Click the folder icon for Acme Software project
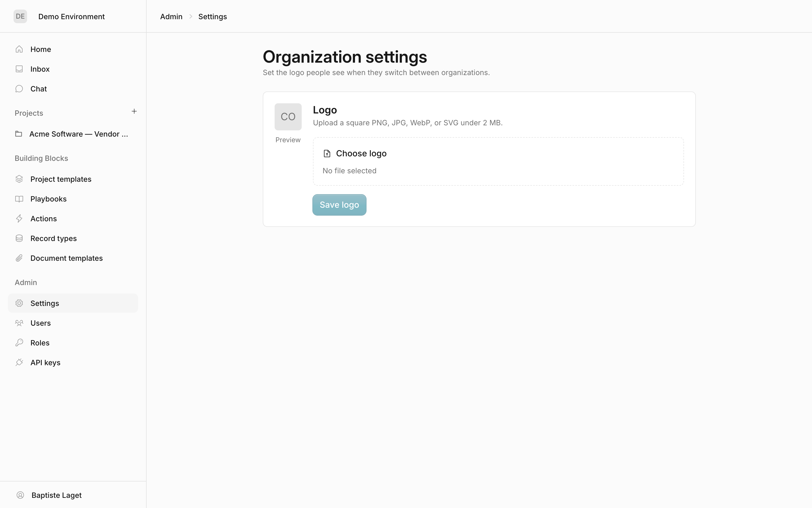Image resolution: width=812 pixels, height=508 pixels. pos(19,134)
